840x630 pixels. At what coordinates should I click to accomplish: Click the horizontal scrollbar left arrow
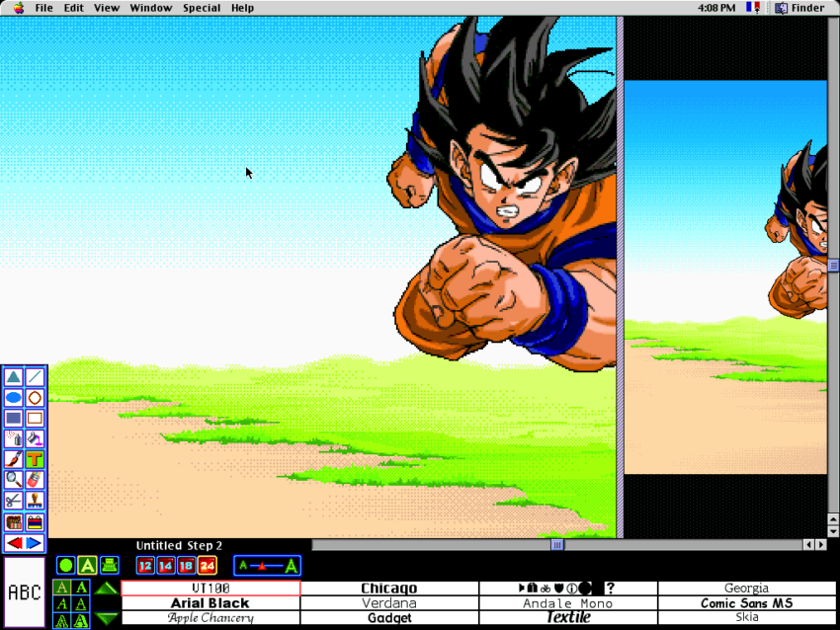click(808, 545)
